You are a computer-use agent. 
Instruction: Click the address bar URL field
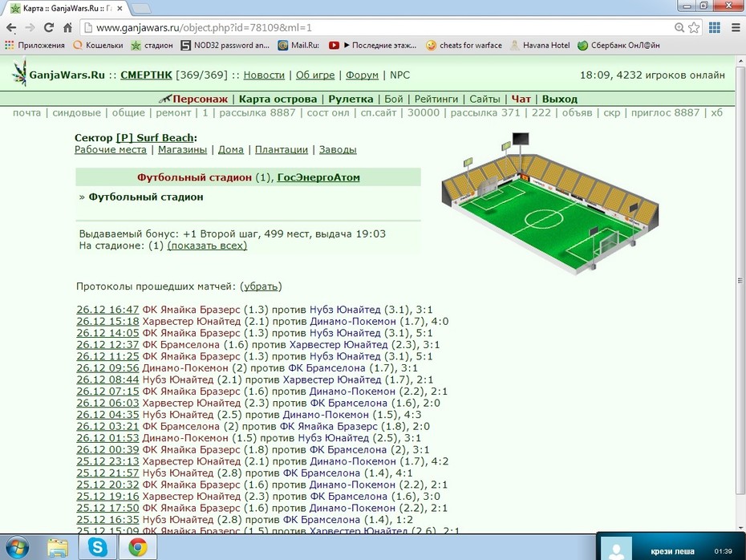380,27
